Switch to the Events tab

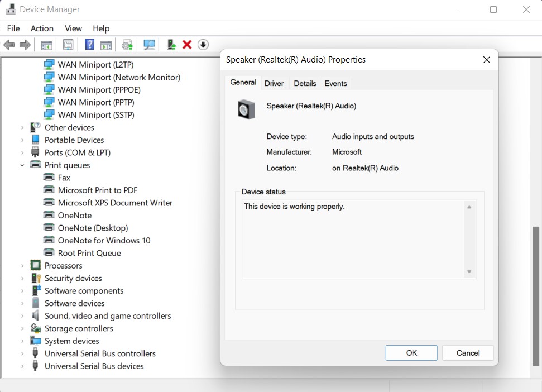335,83
